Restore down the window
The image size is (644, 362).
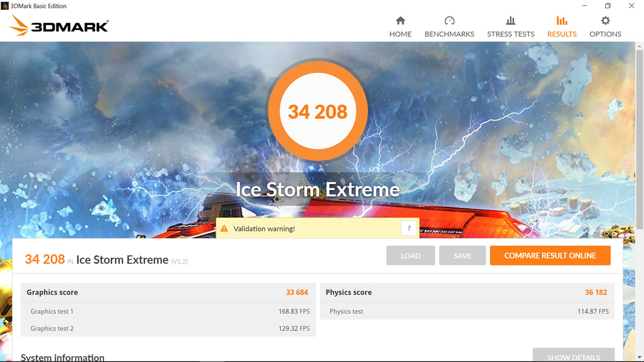608,6
